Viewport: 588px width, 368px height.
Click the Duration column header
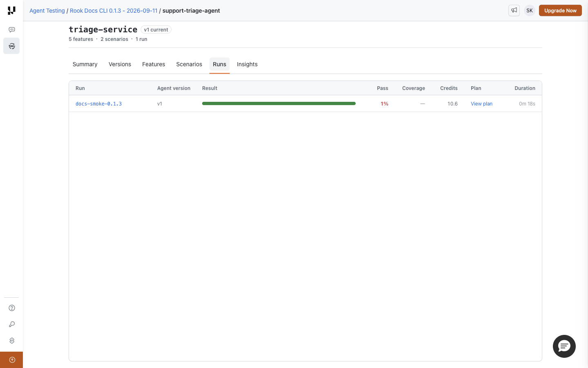pyautogui.click(x=525, y=88)
